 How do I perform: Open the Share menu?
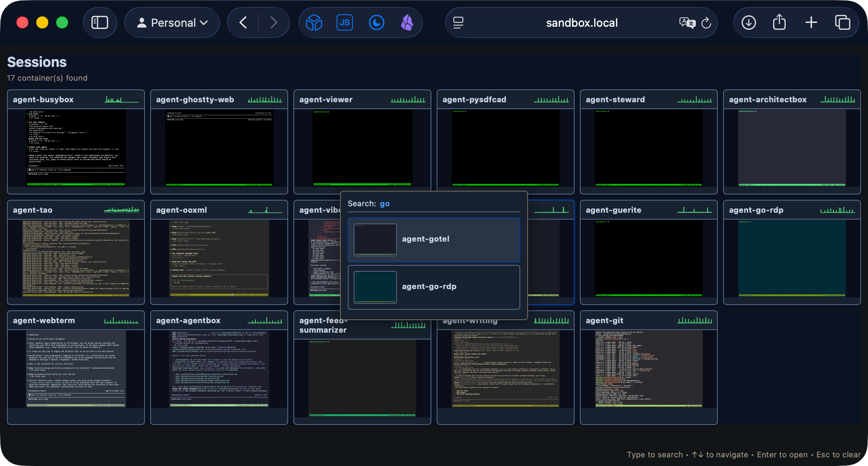pyautogui.click(x=779, y=22)
